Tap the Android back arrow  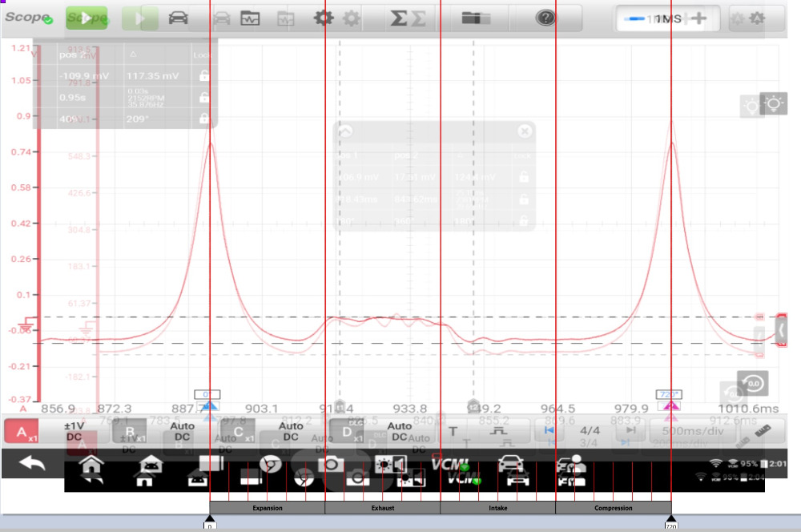[x=32, y=464]
